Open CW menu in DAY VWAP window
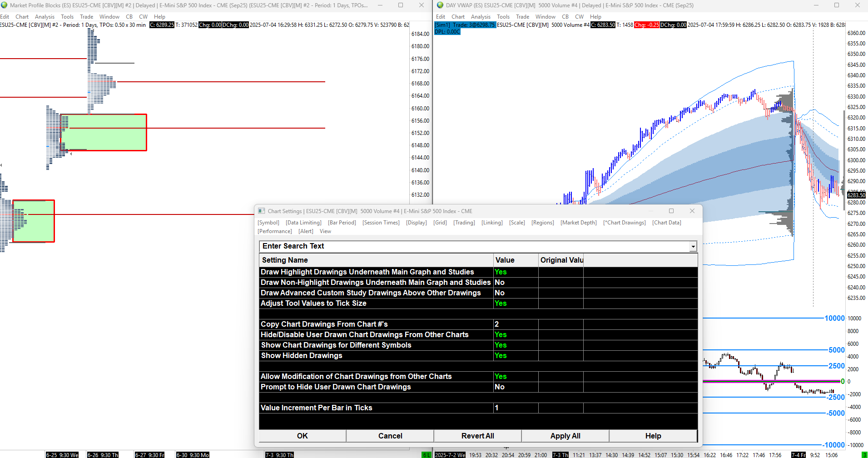This screenshot has width=868, height=458. coord(580,17)
